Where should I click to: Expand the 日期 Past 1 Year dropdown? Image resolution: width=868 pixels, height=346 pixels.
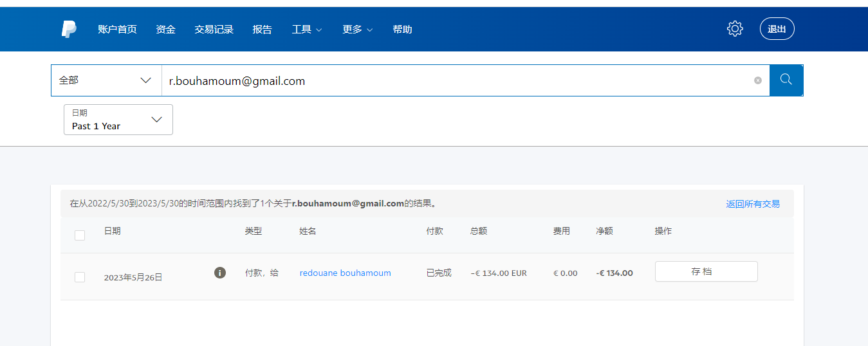pos(118,120)
